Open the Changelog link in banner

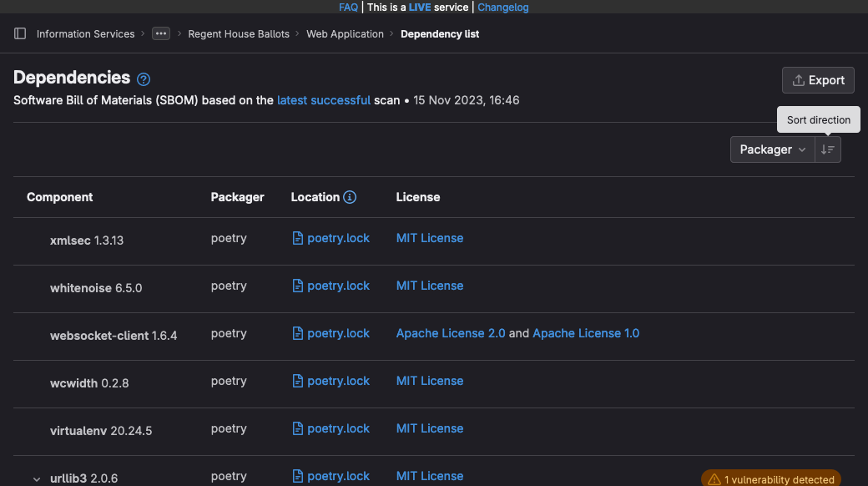(502, 7)
